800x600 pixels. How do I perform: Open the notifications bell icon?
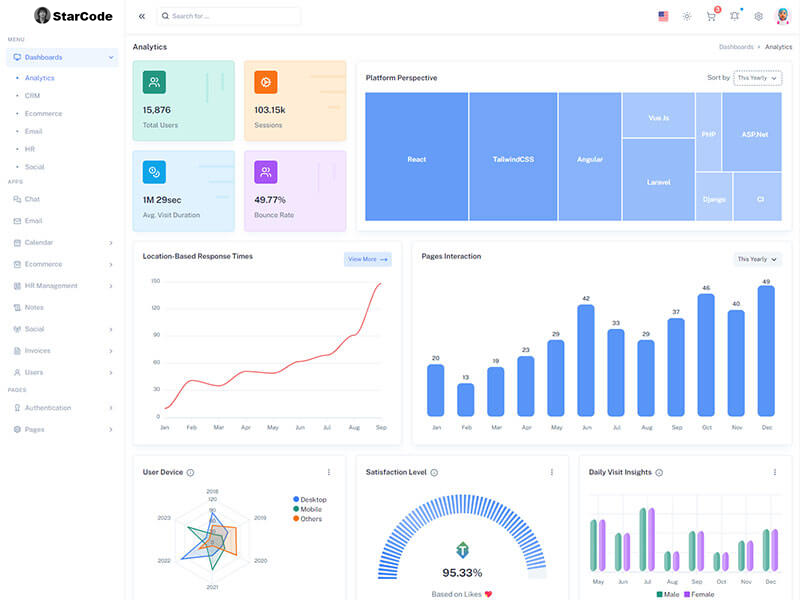click(735, 16)
